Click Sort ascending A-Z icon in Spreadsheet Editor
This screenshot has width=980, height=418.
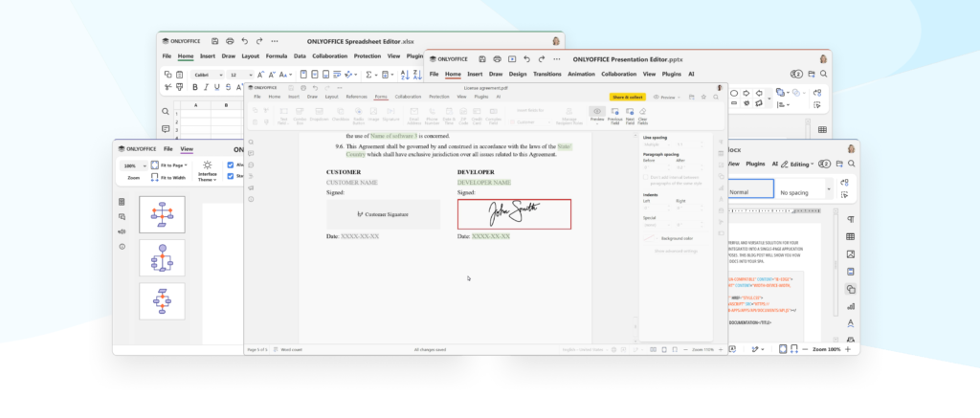tap(404, 75)
